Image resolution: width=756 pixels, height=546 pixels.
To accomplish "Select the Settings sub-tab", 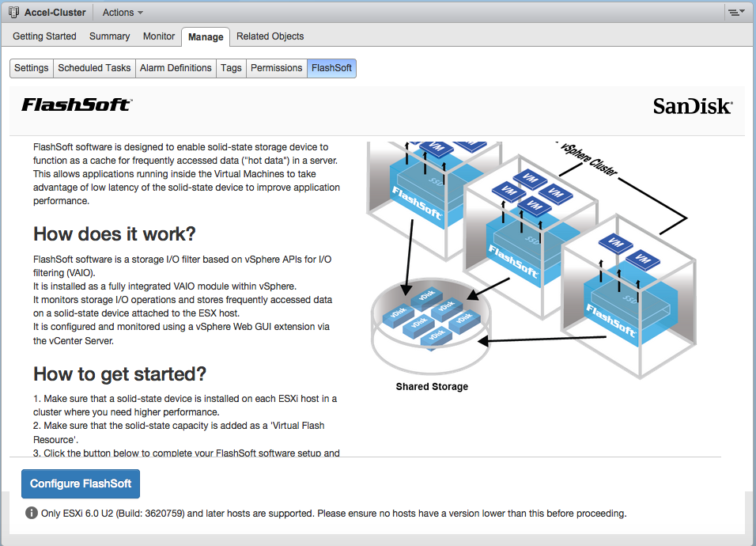I will click(32, 68).
